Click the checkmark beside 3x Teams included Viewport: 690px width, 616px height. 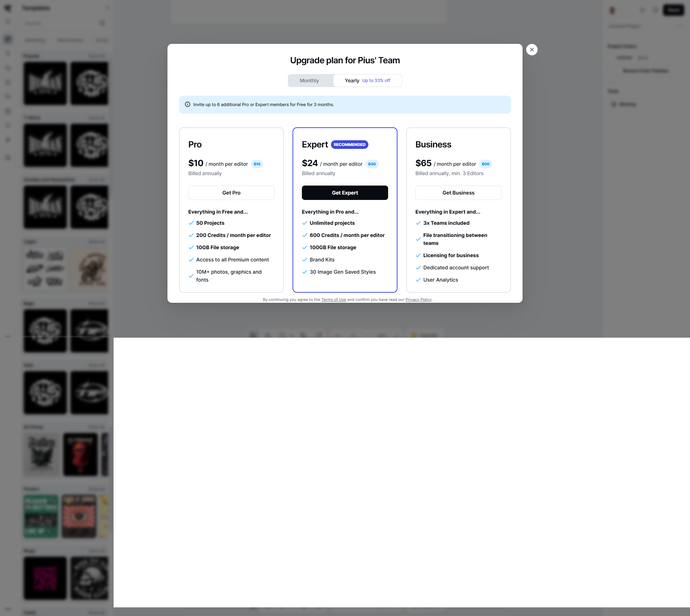(418, 223)
